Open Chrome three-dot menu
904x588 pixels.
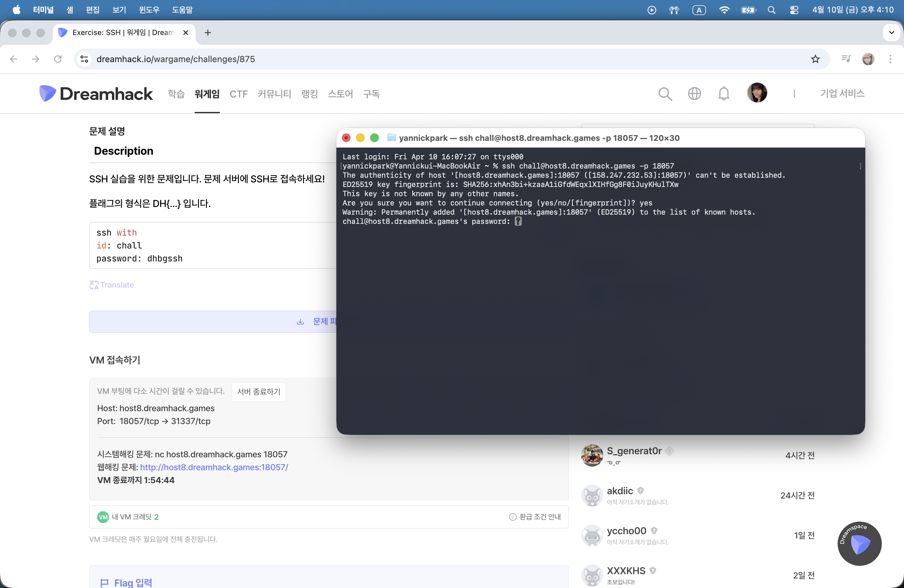tap(890, 59)
